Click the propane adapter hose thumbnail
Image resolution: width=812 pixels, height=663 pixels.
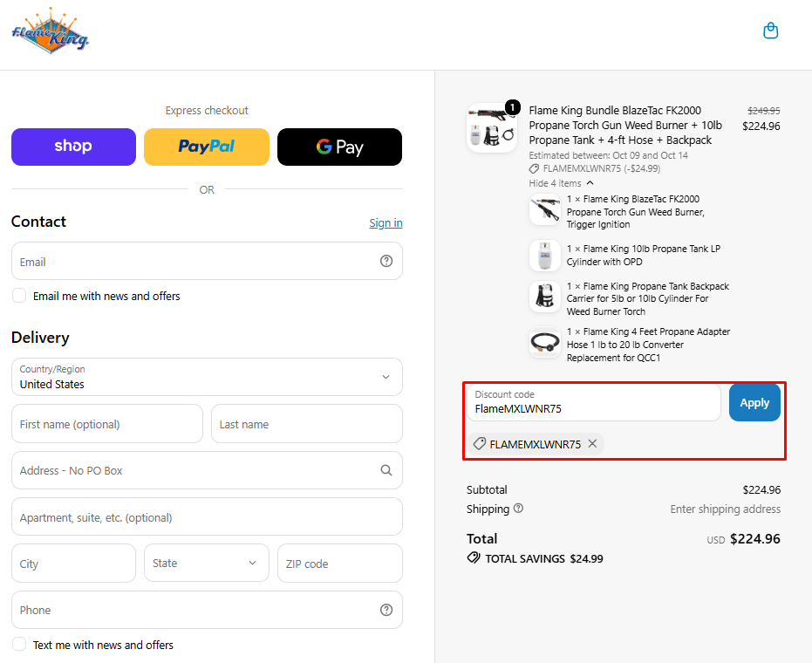(x=545, y=342)
